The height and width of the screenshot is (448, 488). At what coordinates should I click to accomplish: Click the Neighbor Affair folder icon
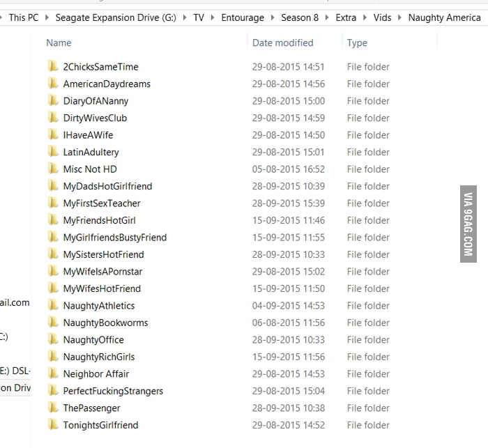point(53,373)
